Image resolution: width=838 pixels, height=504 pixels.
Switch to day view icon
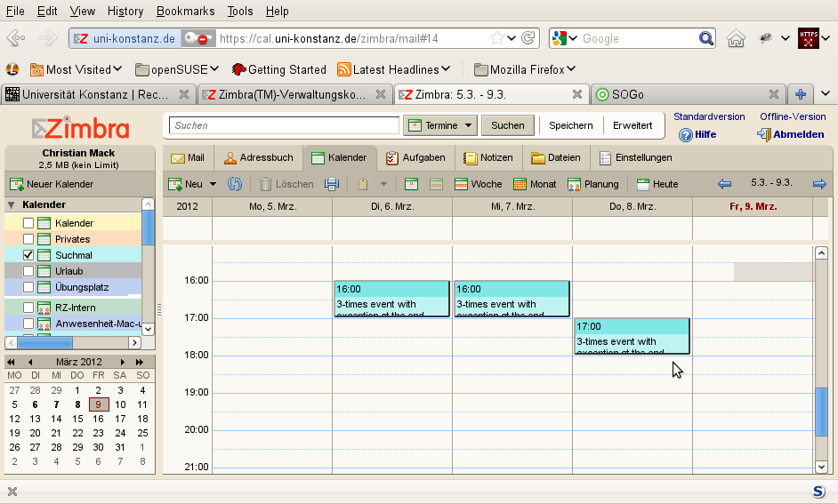tap(411, 184)
